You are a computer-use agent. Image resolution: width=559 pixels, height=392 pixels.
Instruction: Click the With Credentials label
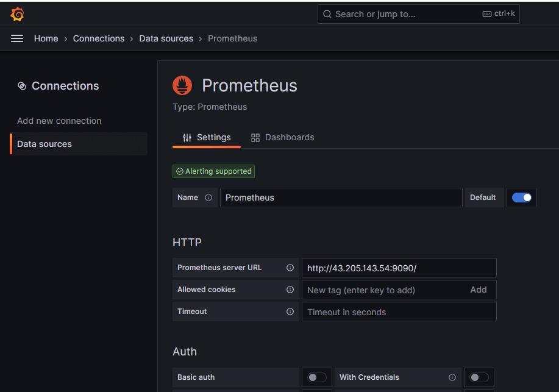(369, 377)
